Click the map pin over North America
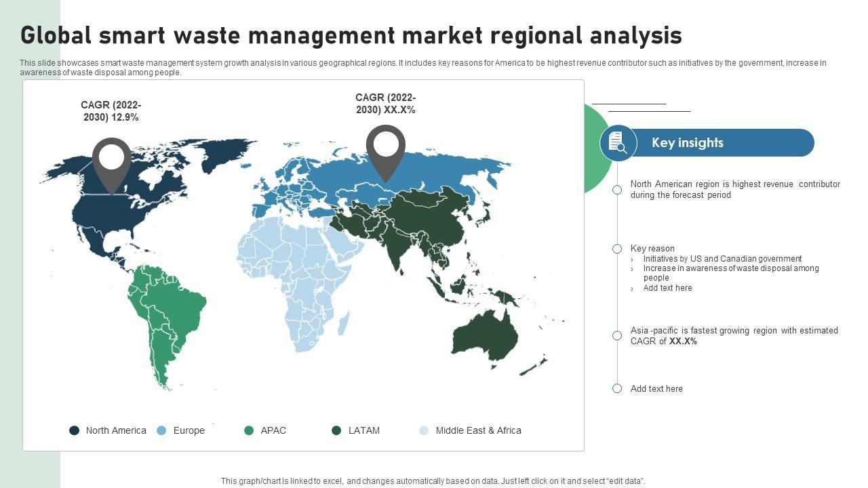This screenshot has height=488, width=868. click(112, 163)
